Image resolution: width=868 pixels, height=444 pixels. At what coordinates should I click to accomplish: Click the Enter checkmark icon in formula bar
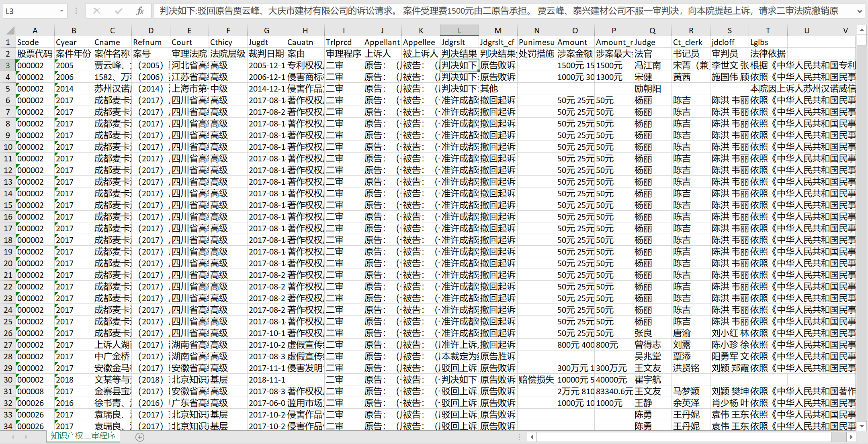[x=118, y=11]
